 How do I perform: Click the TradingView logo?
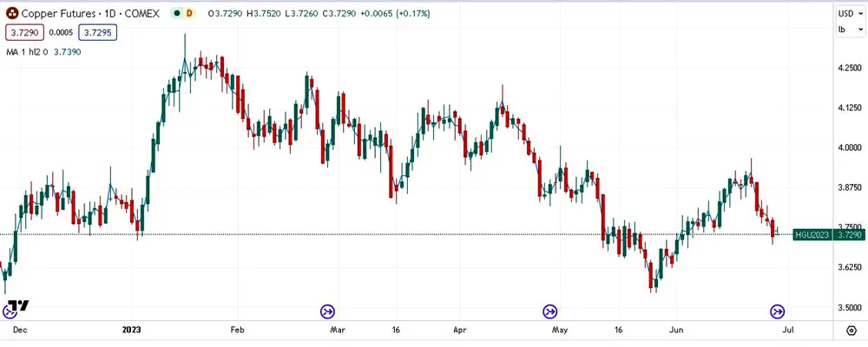point(21,305)
